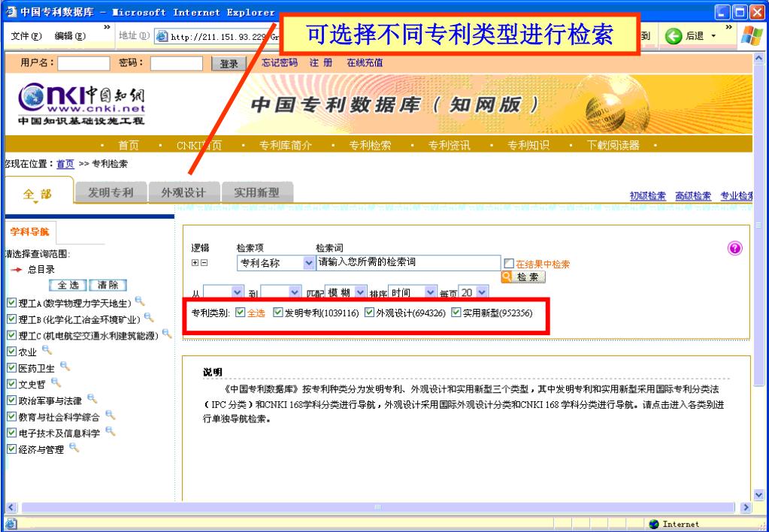This screenshot has width=769, height=532.
Task: Open the 编辑(E) menu
Action: tap(70, 36)
